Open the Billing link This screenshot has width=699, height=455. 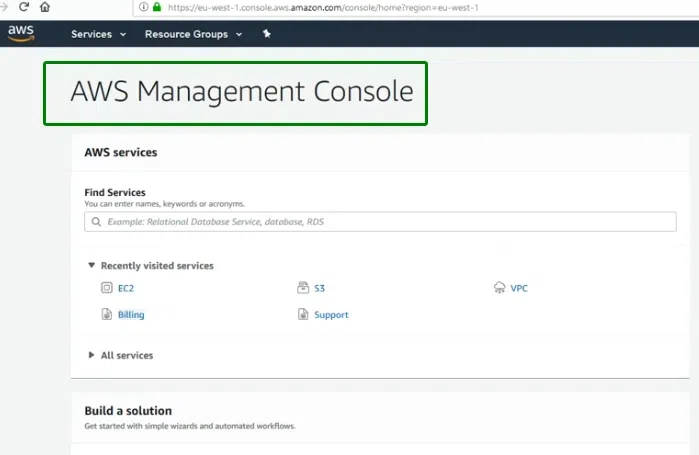[131, 314]
